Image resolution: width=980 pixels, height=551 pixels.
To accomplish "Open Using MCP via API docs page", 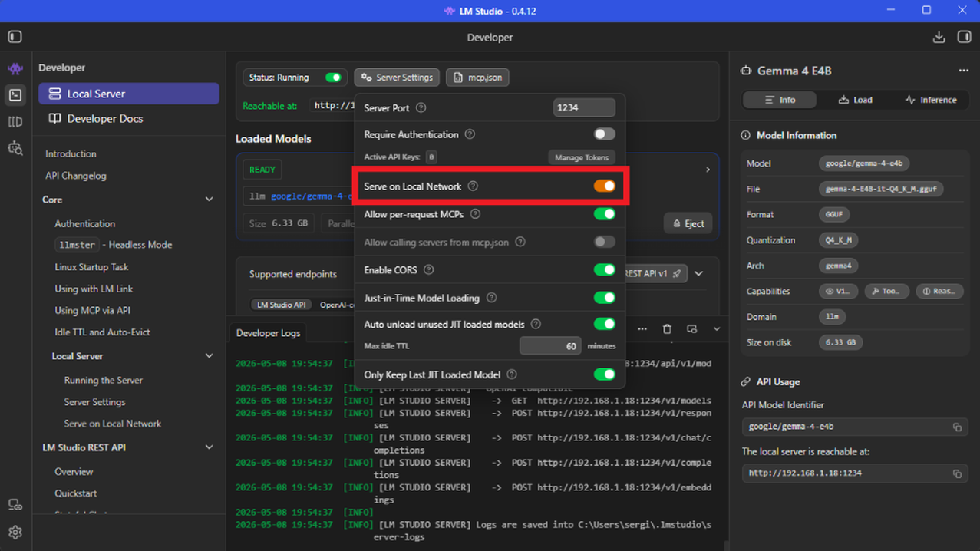I will point(92,311).
